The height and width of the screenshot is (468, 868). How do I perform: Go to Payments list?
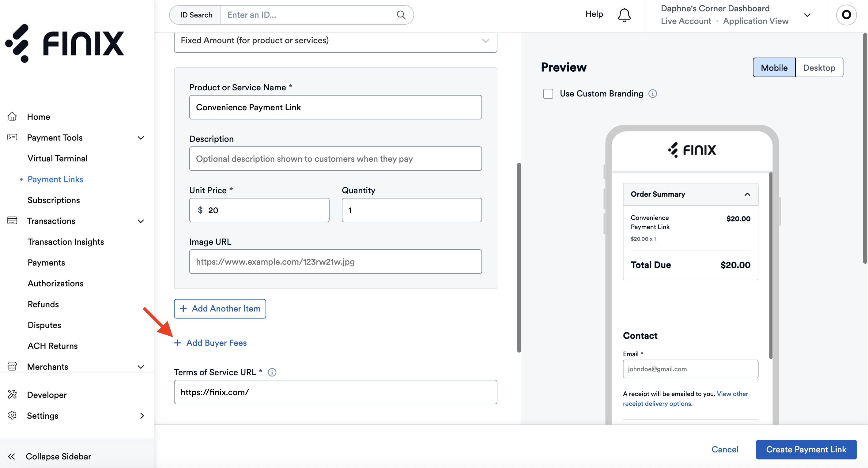click(46, 262)
